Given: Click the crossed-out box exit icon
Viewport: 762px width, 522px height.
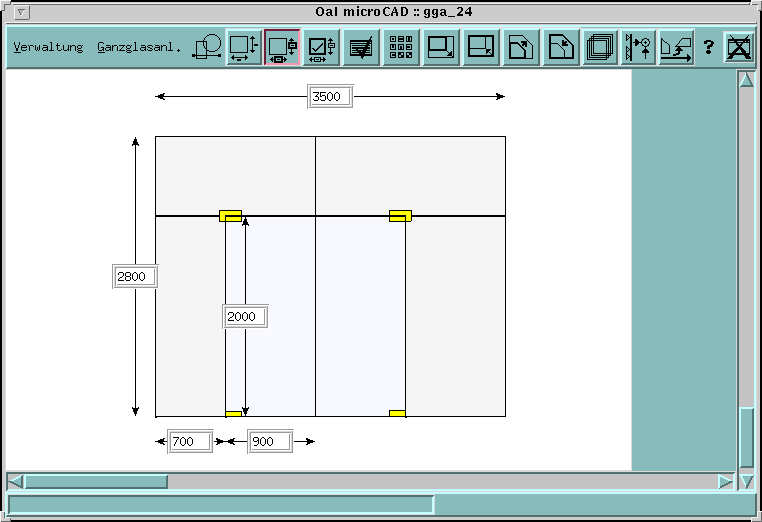Looking at the screenshot, I should (739, 47).
